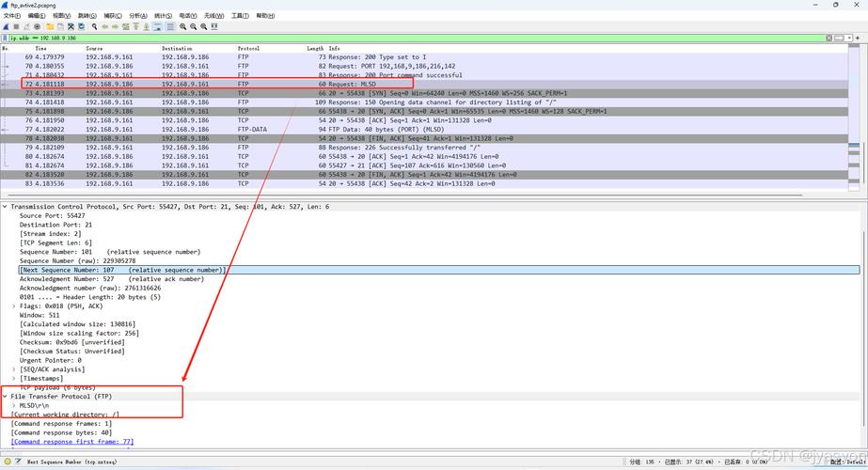
Task: Open the 视图(V) menu
Action: tap(61, 15)
